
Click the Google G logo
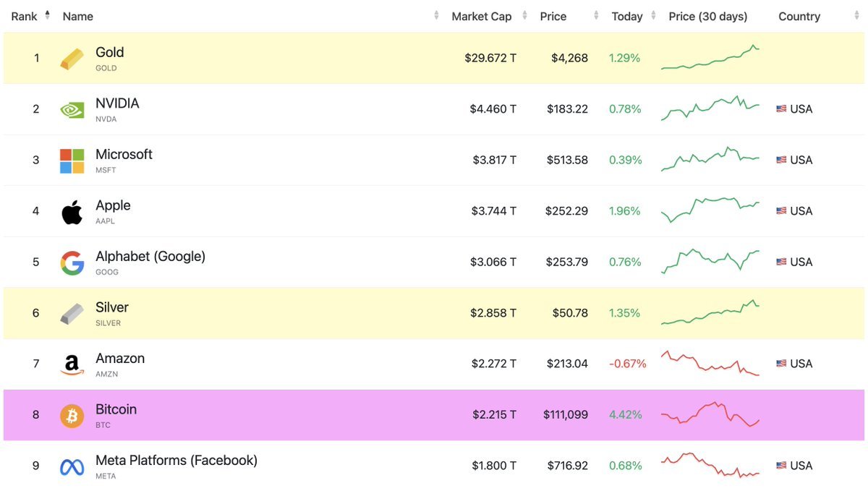[x=71, y=262]
